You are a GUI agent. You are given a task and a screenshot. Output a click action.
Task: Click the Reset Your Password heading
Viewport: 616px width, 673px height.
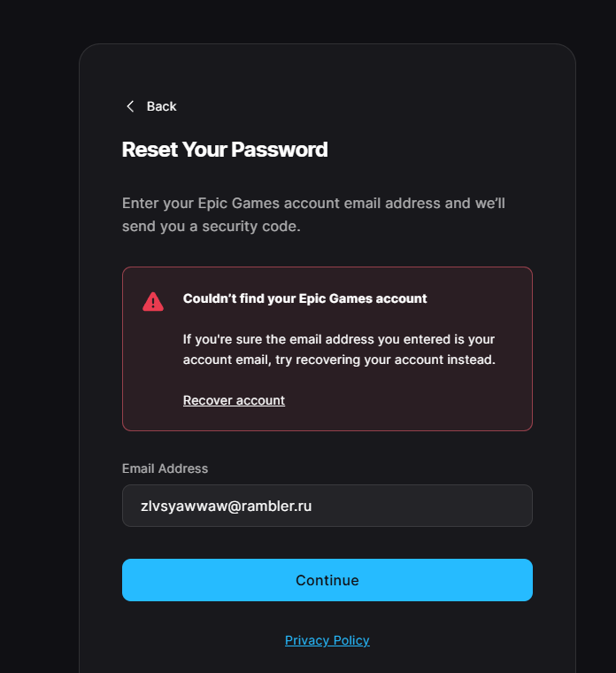225,150
